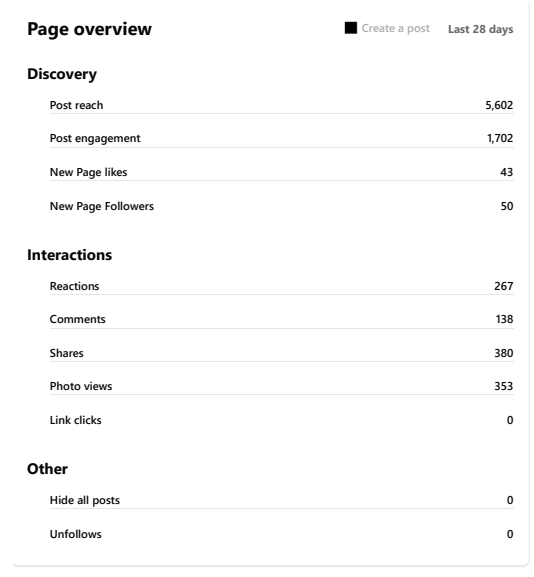
Task: Click the 380 shares count
Action: pos(503,353)
